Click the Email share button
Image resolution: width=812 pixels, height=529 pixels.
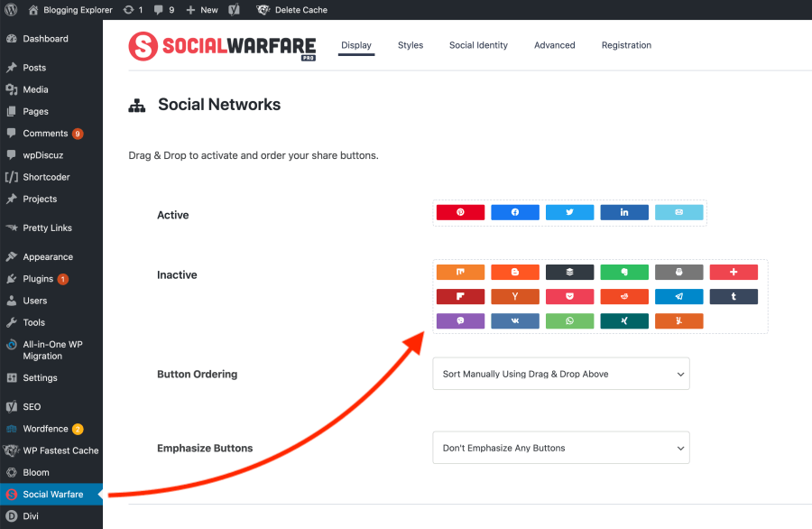pyautogui.click(x=678, y=212)
